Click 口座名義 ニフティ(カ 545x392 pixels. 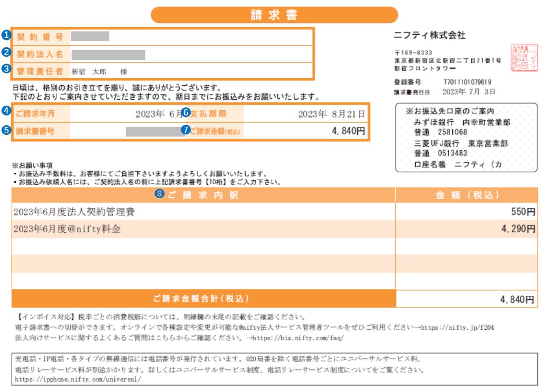(x=458, y=164)
